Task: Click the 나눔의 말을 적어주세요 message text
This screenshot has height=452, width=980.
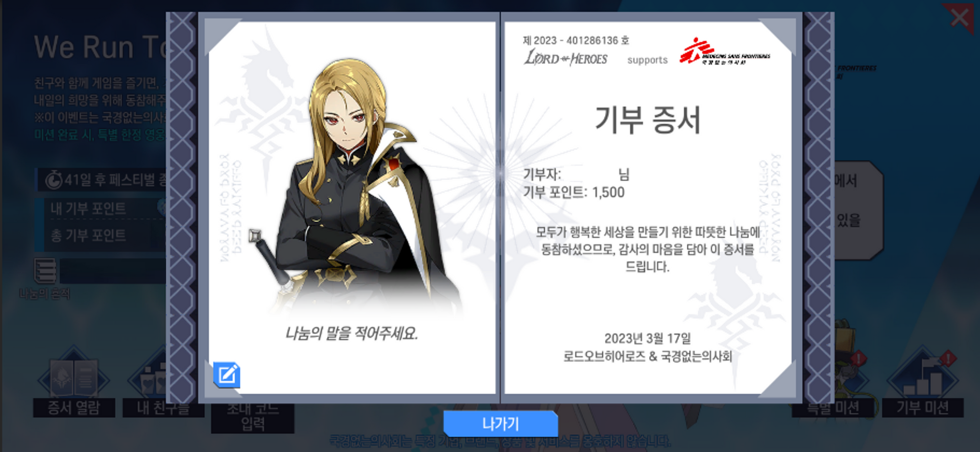Action: [351, 333]
